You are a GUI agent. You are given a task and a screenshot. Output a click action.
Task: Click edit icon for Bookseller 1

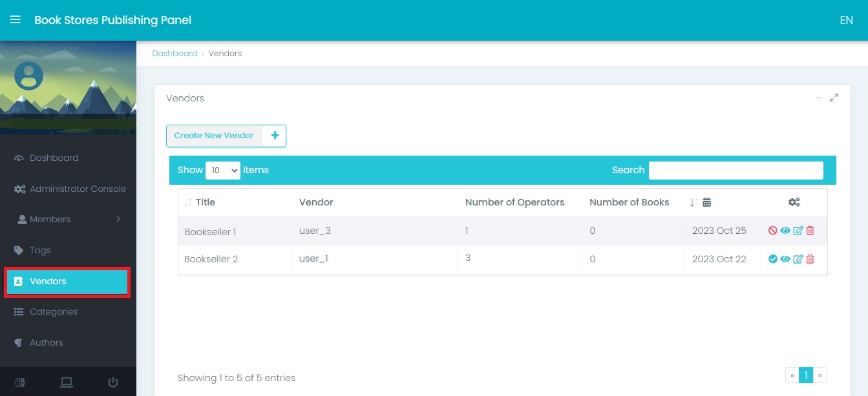point(798,231)
